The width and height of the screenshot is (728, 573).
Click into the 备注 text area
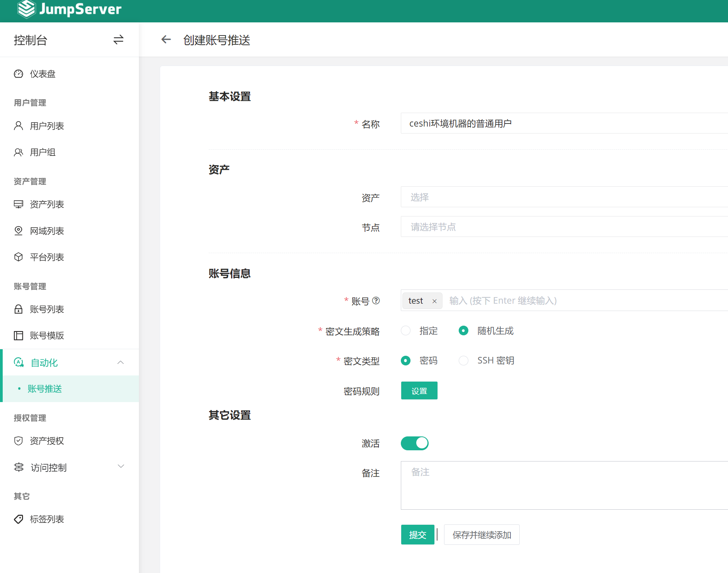pyautogui.click(x=563, y=485)
